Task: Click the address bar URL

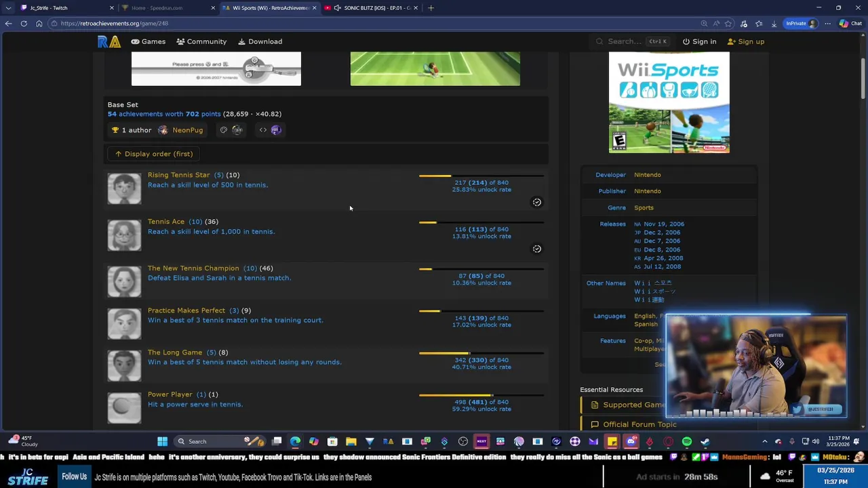Action: point(114,23)
